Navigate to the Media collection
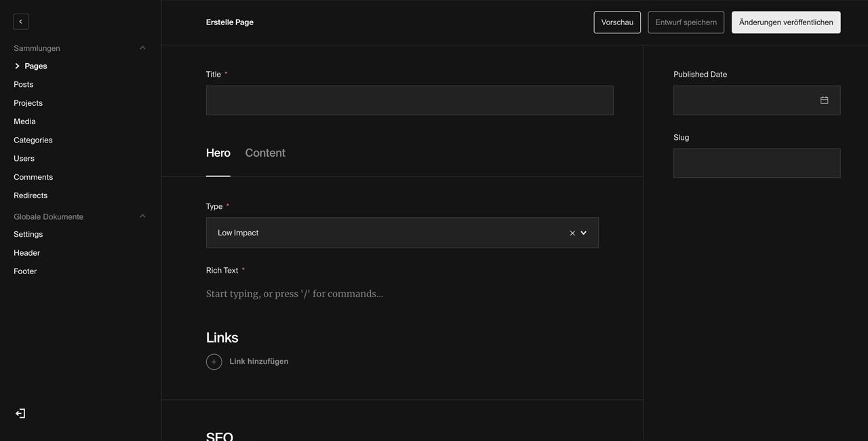The width and height of the screenshot is (868, 441). pyautogui.click(x=24, y=121)
